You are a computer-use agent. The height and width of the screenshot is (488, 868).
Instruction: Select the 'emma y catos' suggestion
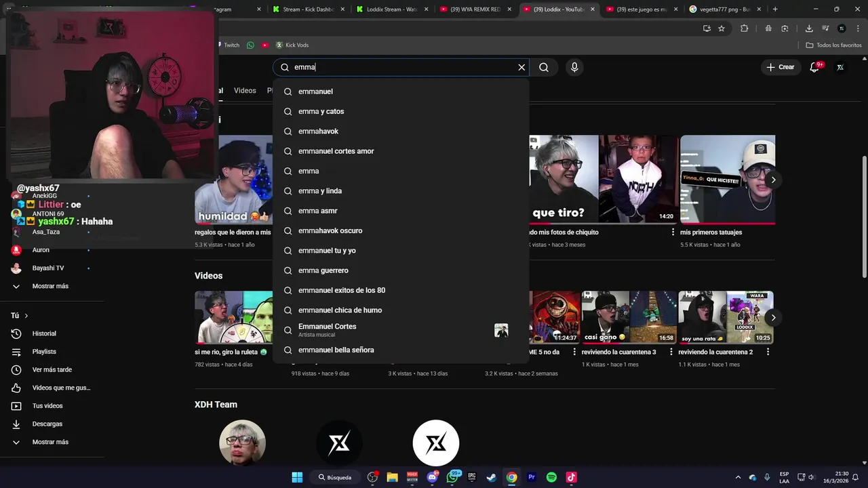401,111
